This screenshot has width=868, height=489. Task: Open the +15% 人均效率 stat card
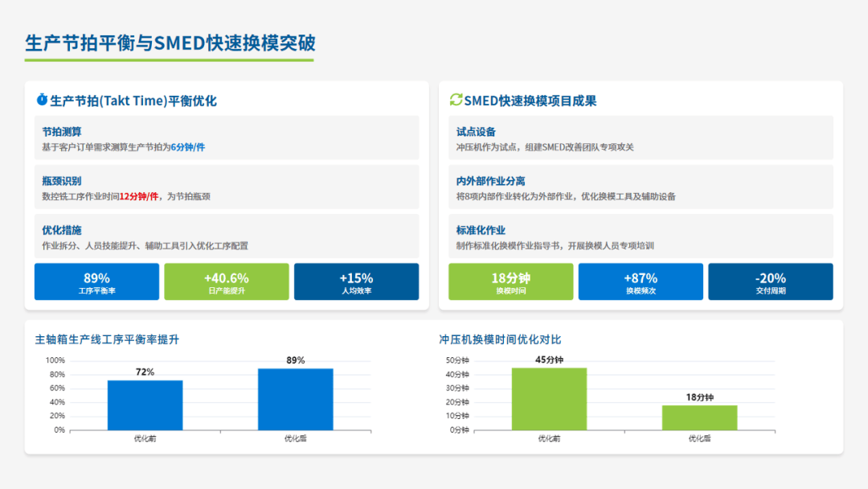tap(356, 281)
